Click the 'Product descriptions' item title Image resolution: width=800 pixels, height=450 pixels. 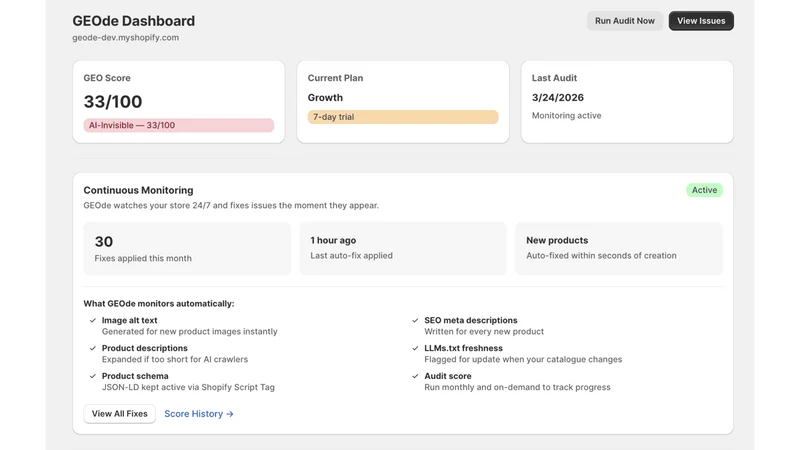point(145,348)
